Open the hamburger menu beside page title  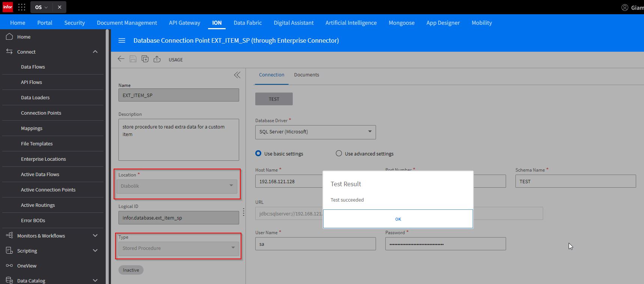[122, 40]
